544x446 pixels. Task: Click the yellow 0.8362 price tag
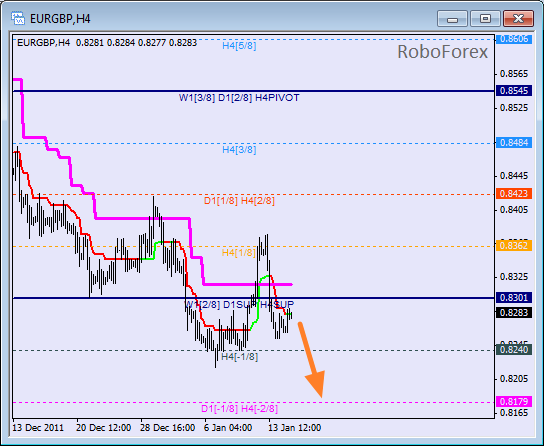click(x=514, y=246)
